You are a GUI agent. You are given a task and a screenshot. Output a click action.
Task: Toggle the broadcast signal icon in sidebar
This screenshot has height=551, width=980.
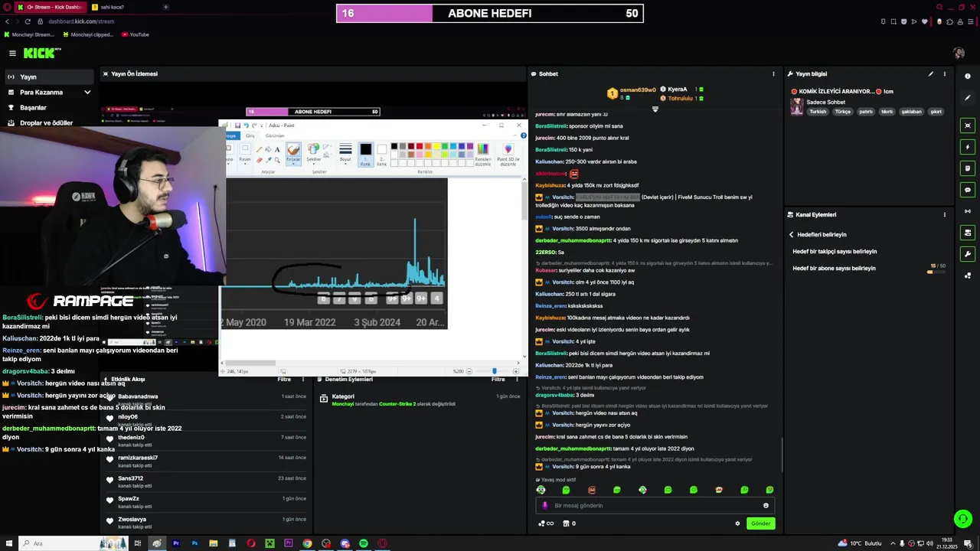pyautogui.click(x=968, y=211)
